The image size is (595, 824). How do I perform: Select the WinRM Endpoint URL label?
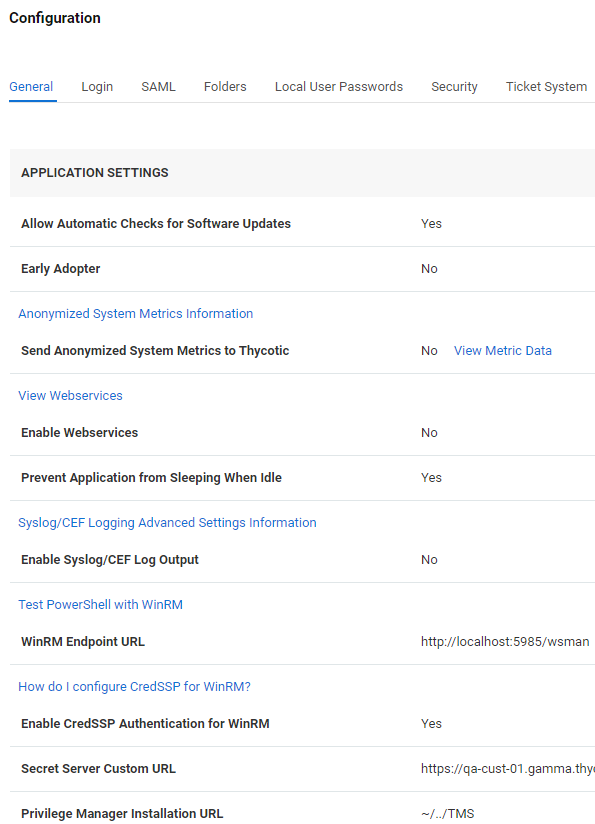(83, 642)
